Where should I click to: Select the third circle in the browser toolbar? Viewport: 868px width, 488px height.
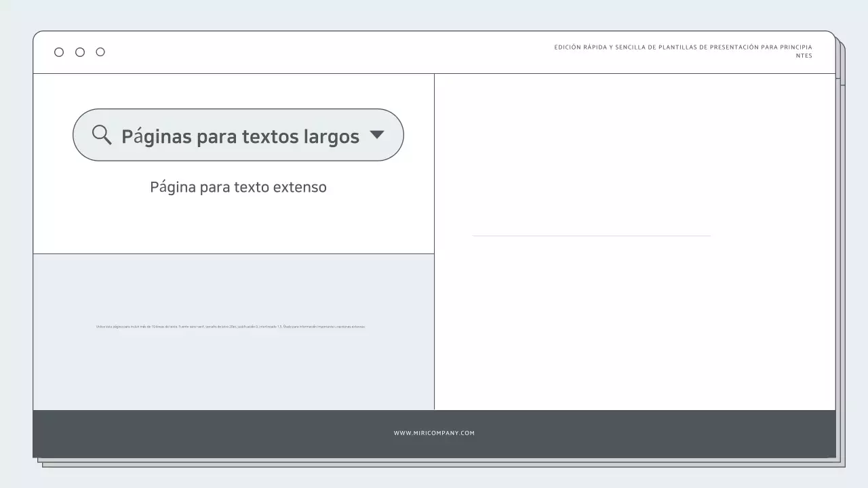point(100,52)
